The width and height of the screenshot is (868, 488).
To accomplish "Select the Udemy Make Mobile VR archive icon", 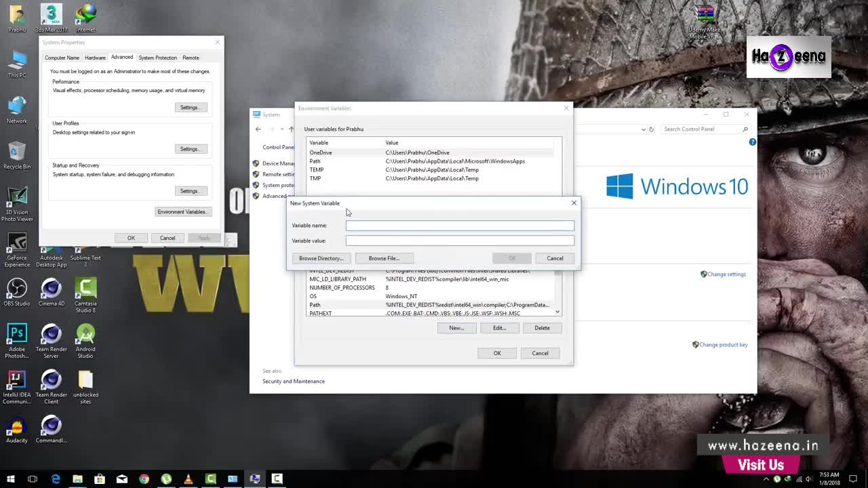I will pos(705,22).
